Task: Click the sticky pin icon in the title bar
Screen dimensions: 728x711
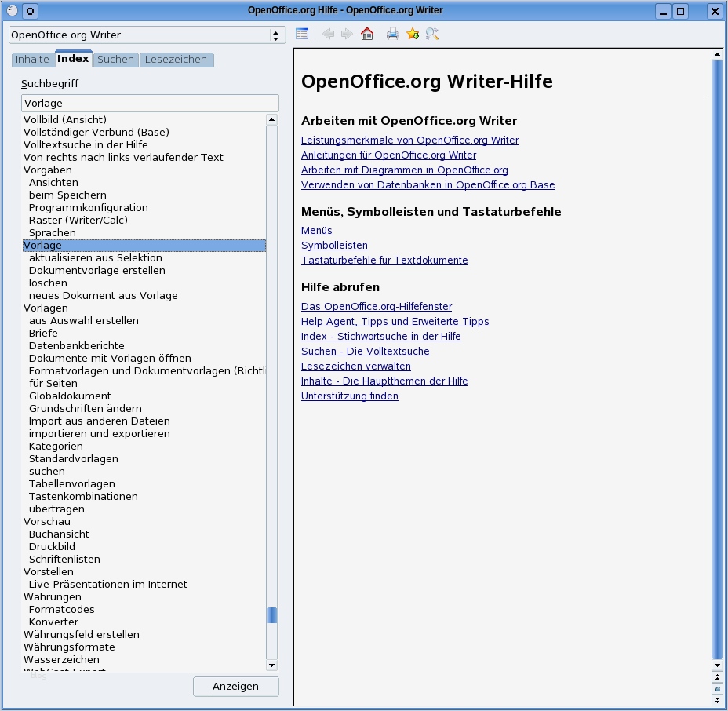Action: tap(30, 11)
